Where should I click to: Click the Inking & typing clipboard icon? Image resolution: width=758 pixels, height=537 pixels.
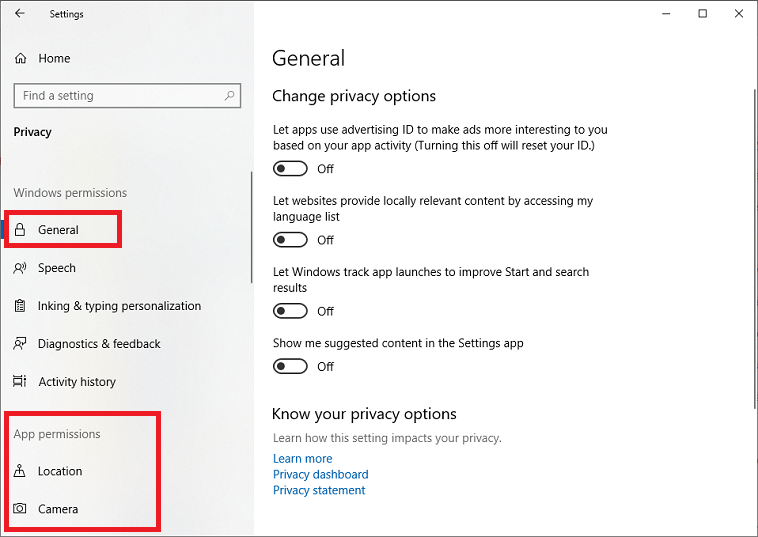point(20,306)
